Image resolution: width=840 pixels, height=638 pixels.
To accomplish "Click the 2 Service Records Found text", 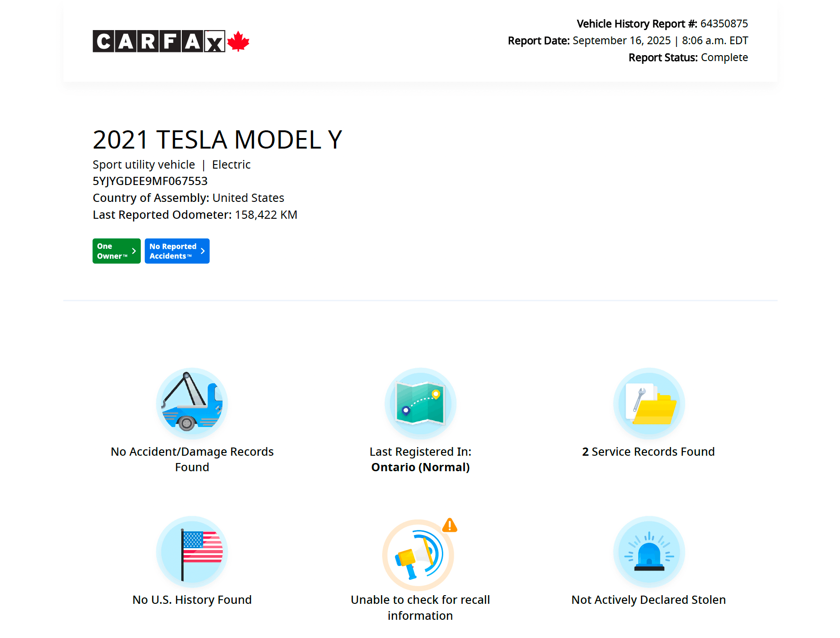I will 648,452.
